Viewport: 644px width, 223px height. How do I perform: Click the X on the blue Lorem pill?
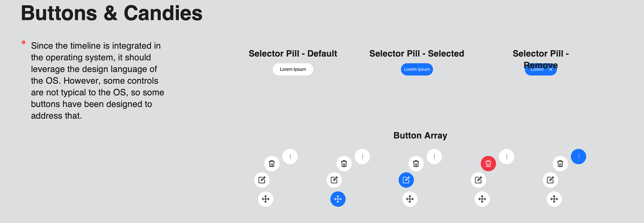(550, 70)
